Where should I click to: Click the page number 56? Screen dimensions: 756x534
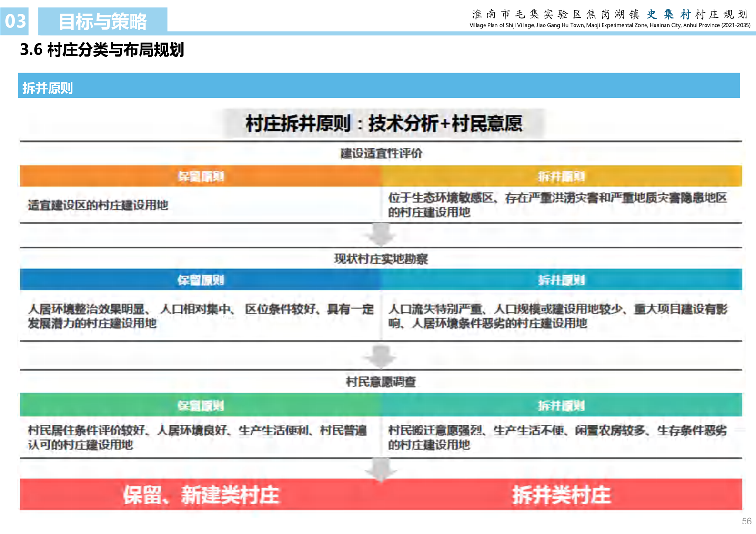746,521
